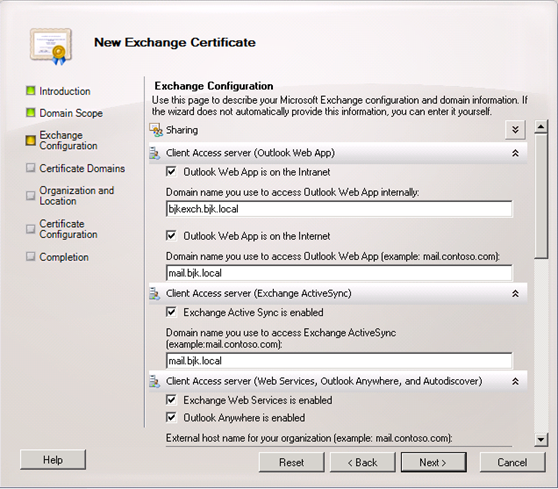Click the Web Services Autodiscover server icon
Image resolution: width=558 pixels, height=489 pixels.
pos(155,382)
